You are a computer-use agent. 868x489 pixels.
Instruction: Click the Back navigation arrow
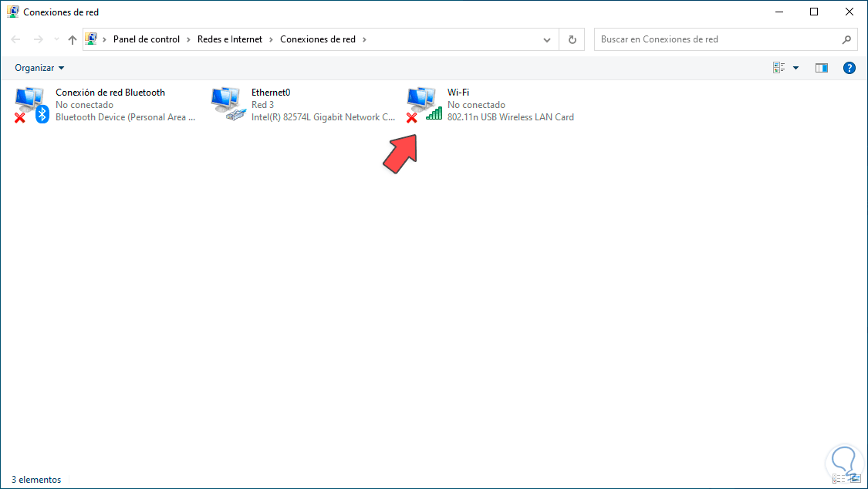tap(15, 39)
